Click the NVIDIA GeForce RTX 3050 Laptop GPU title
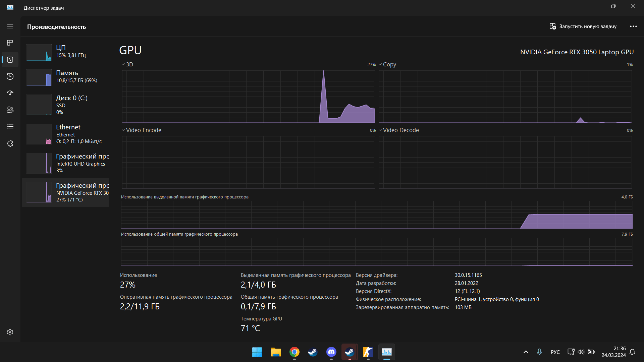 click(x=577, y=52)
